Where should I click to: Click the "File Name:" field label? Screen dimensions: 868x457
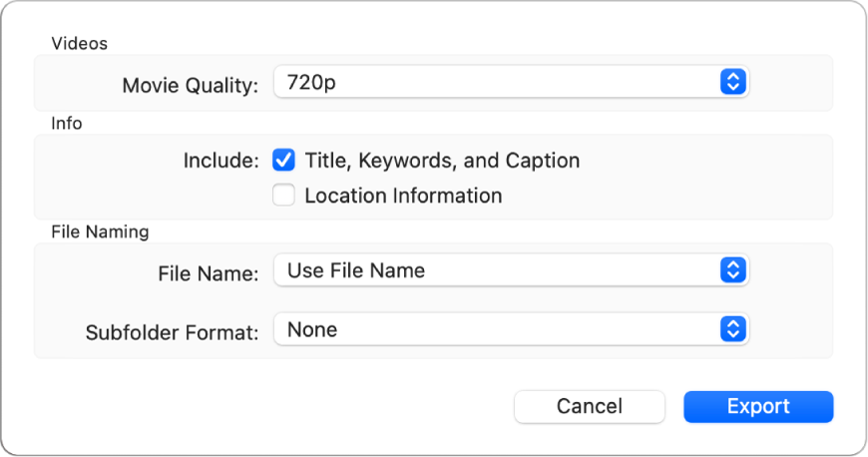209,270
